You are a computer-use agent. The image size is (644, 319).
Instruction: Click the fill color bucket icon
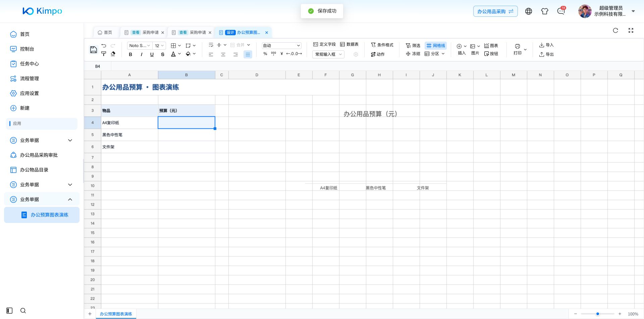pyautogui.click(x=188, y=54)
